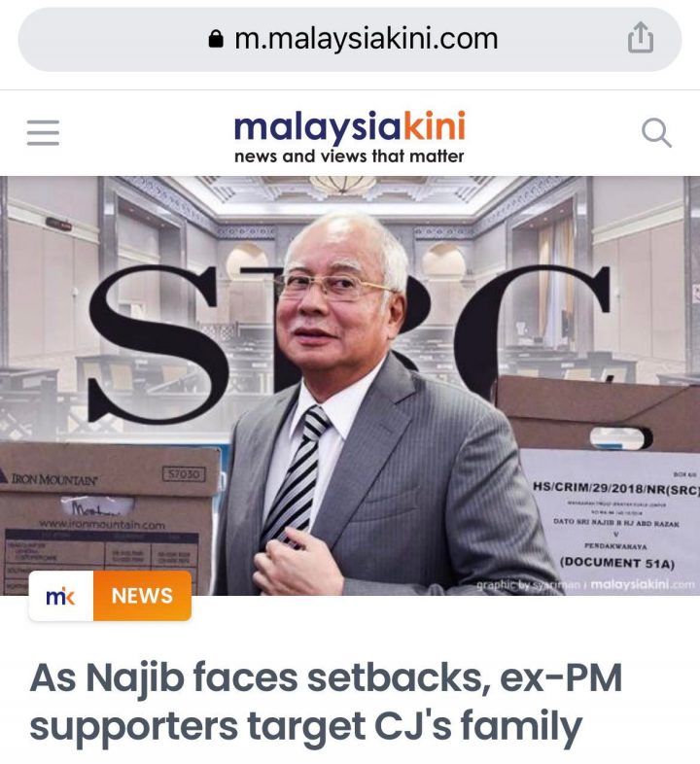The height and width of the screenshot is (764, 700).
Task: Click the mk badge icon
Action: pos(61,596)
